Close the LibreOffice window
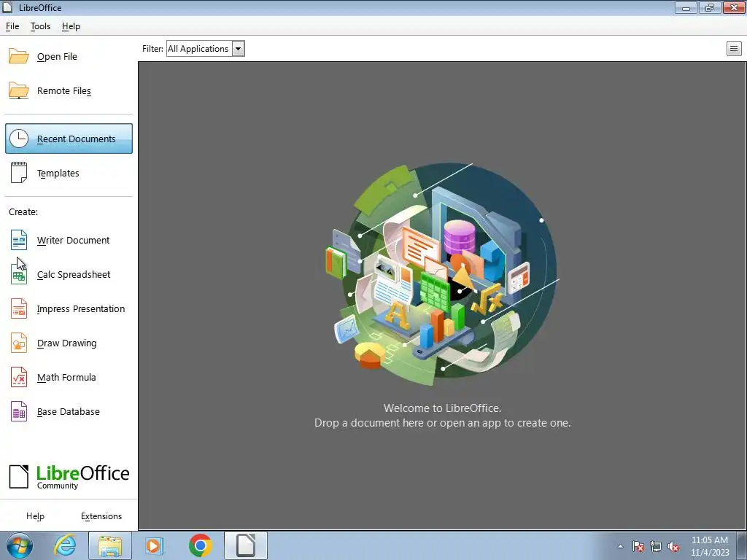This screenshot has width=747, height=560. (x=734, y=7)
